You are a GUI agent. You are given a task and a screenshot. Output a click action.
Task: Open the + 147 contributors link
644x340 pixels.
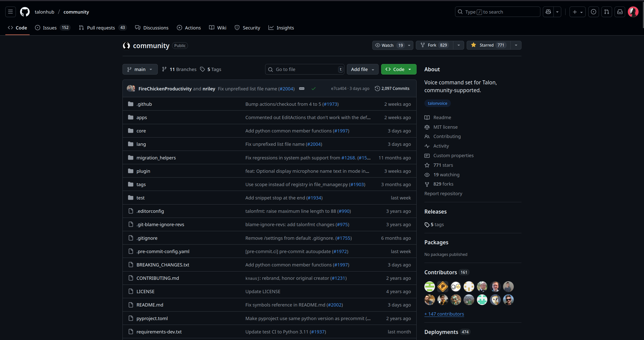click(444, 314)
